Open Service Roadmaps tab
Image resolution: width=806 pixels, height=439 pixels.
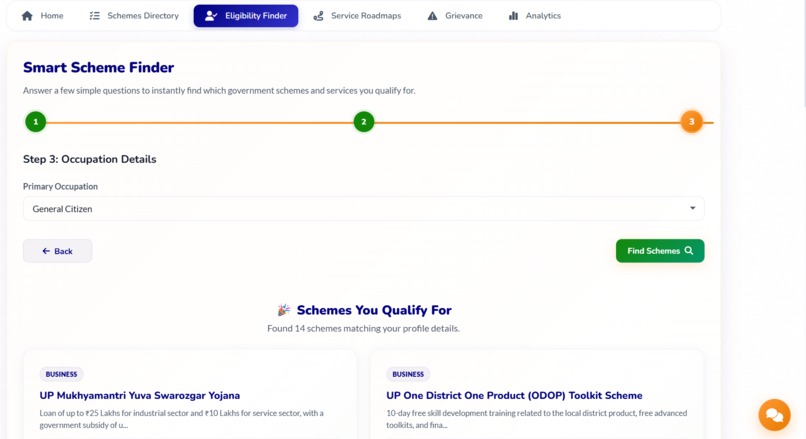click(357, 16)
